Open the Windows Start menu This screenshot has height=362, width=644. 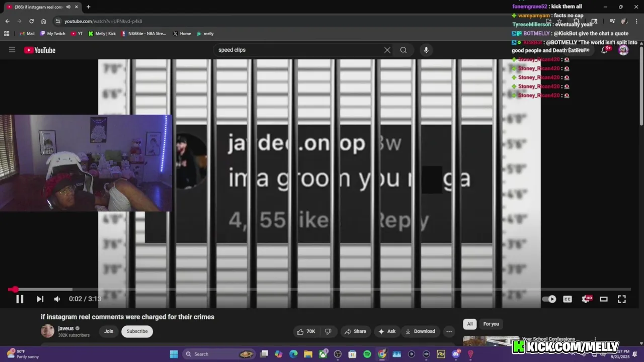174,354
